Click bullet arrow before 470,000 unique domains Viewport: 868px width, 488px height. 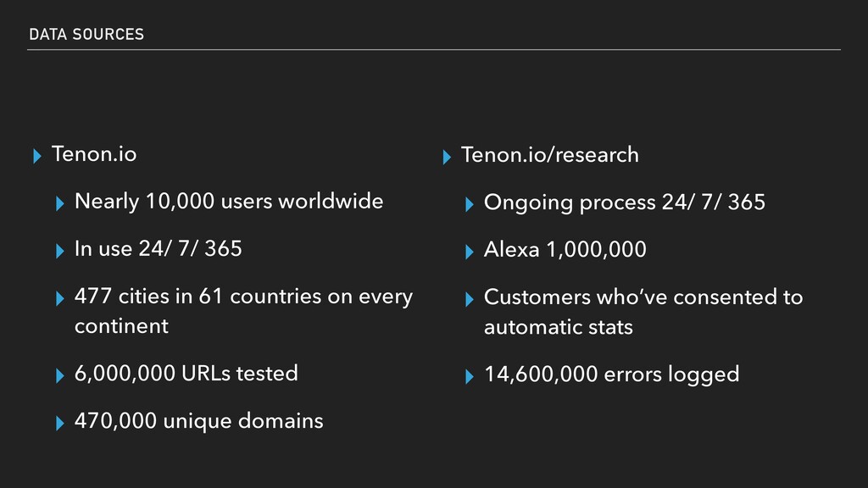[x=60, y=424]
